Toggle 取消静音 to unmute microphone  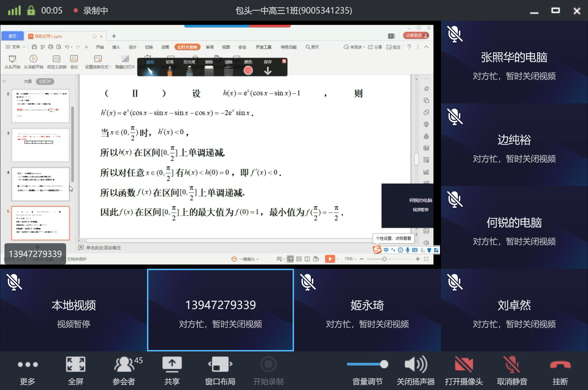tap(512, 371)
